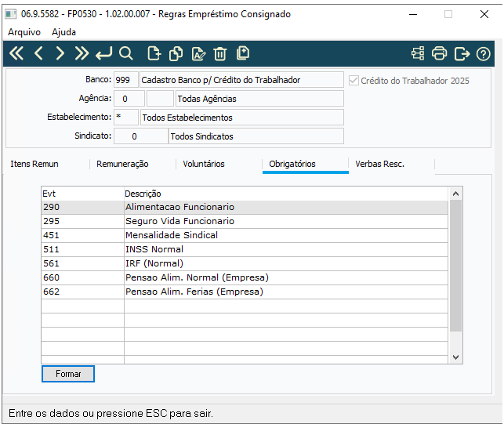Click the events list scrollbar thumb

(x=455, y=266)
